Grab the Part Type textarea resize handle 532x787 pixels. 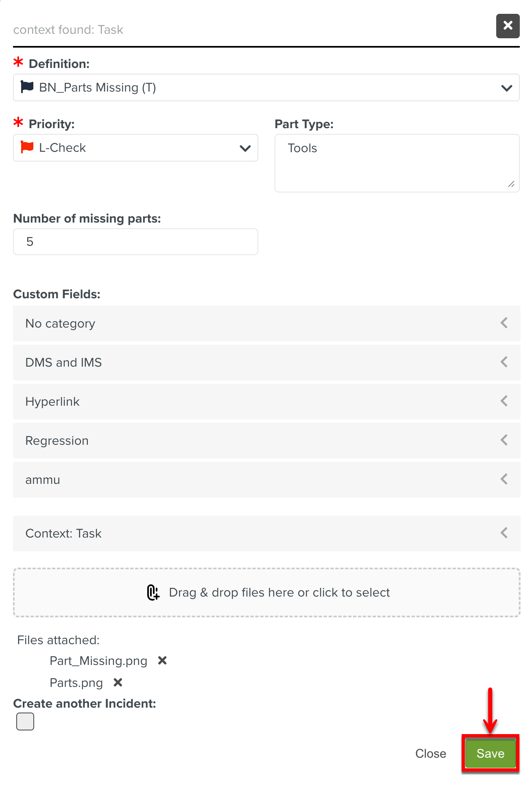click(511, 184)
